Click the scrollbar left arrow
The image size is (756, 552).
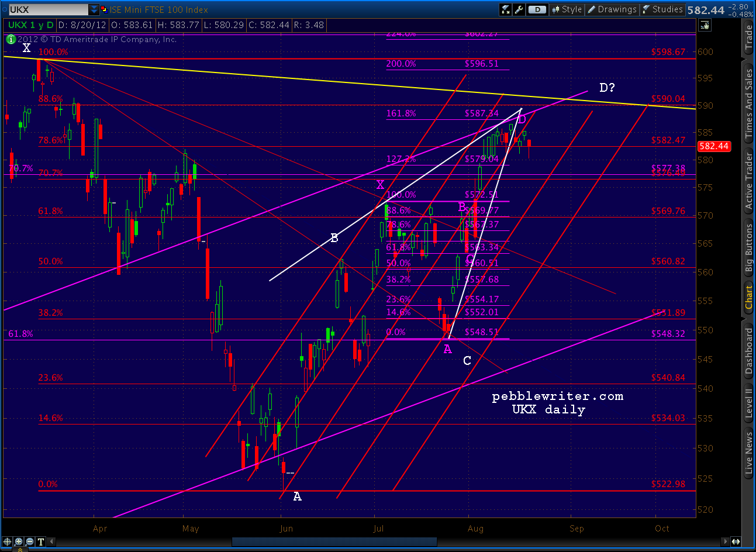click(x=51, y=542)
